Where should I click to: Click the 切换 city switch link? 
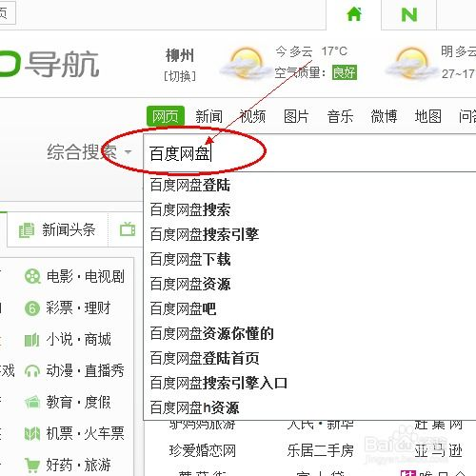[x=180, y=76]
